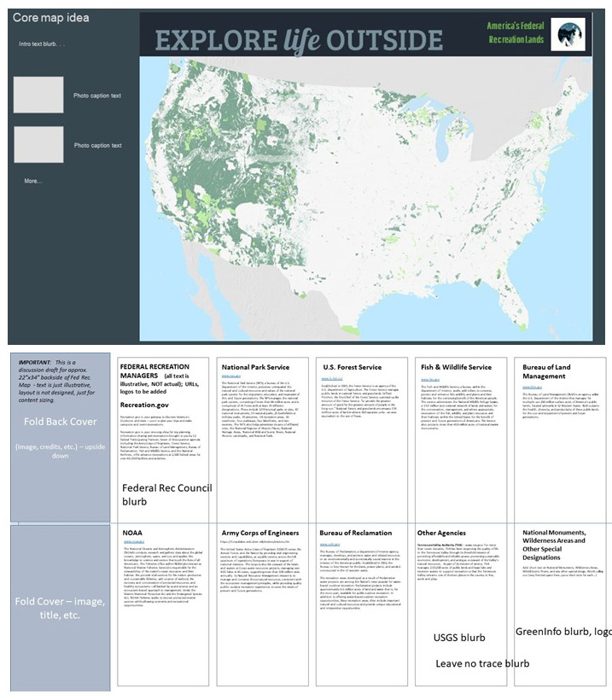612x700 pixels.
Task: Click the 'National Monuments, Wilderness Areas' heading
Action: pyautogui.click(x=554, y=545)
